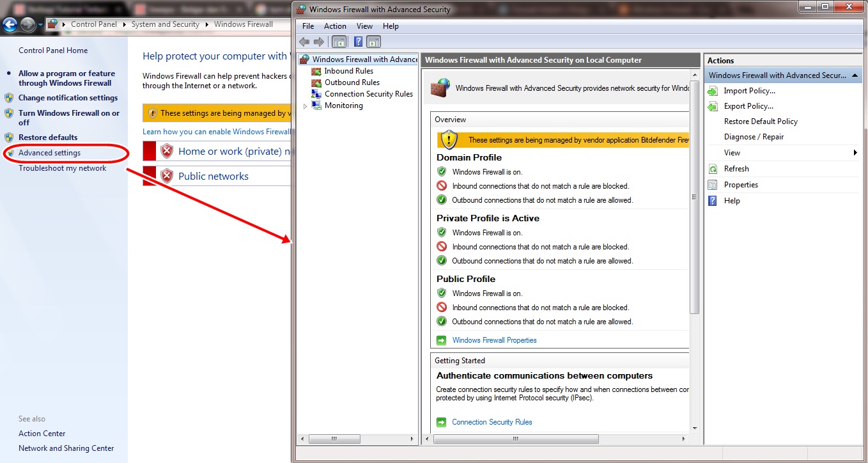This screenshot has width=868, height=463.
Task: Click the Restore defaults link
Action: point(48,137)
